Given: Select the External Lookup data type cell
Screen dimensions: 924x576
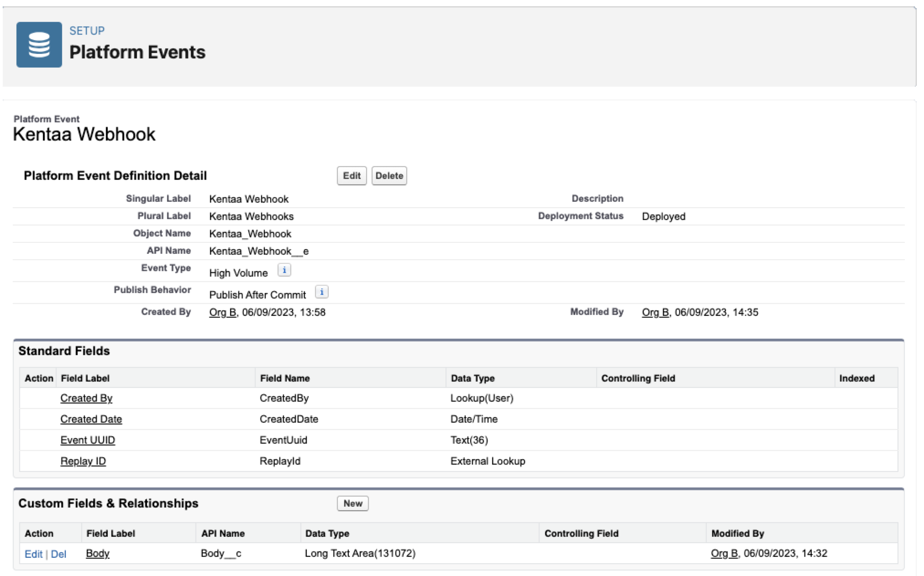Looking at the screenshot, I should tap(488, 461).
